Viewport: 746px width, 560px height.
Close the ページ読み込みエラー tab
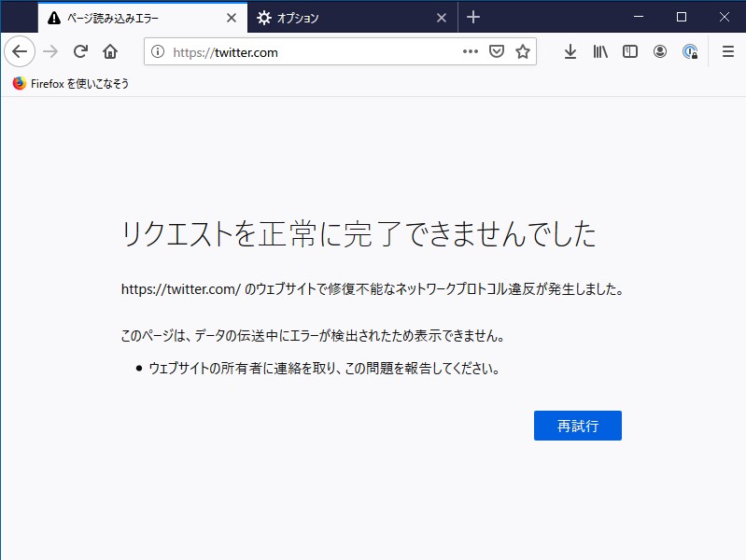tap(232, 18)
